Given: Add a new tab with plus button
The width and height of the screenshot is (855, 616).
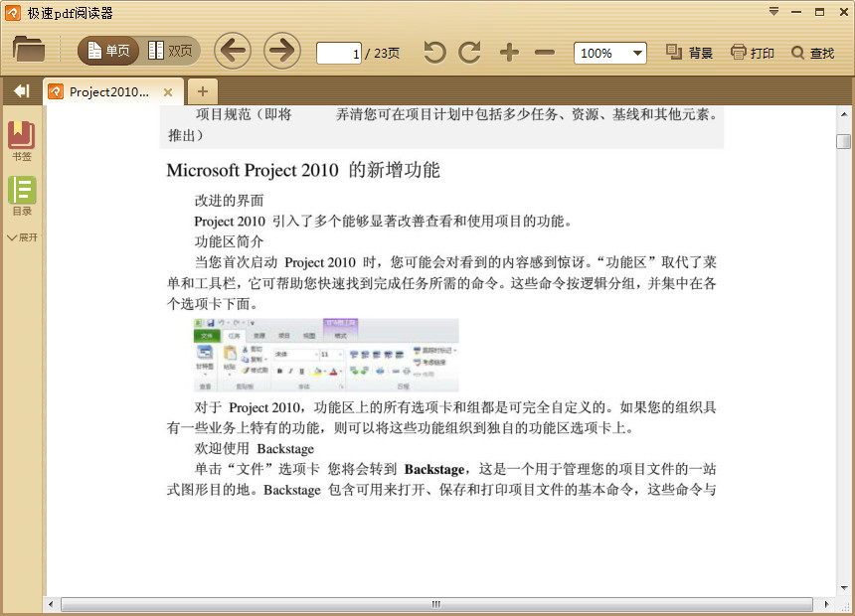Looking at the screenshot, I should tap(202, 91).
